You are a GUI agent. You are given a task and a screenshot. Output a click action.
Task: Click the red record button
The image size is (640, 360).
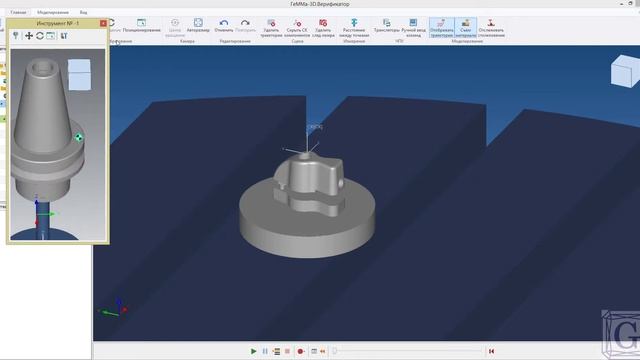point(301,351)
